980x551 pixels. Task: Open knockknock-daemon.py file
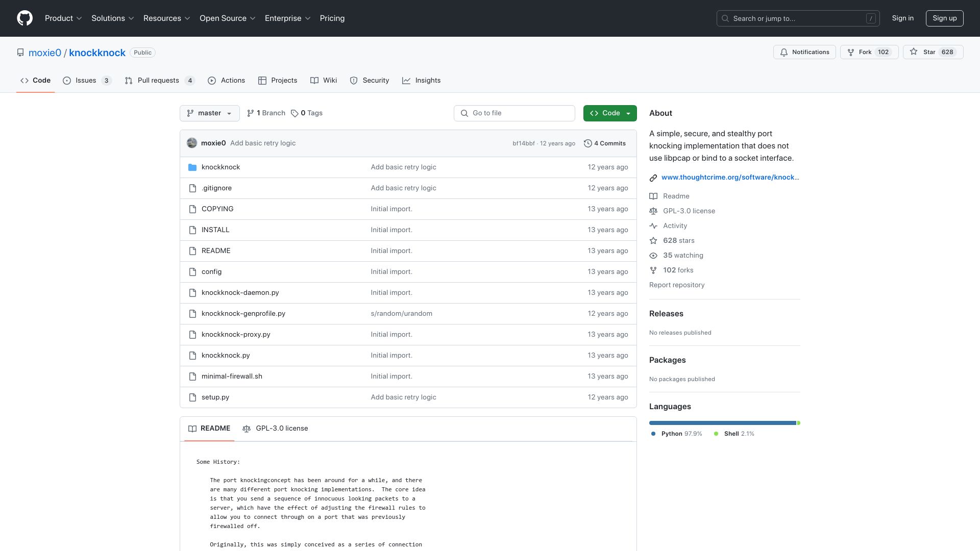point(240,293)
